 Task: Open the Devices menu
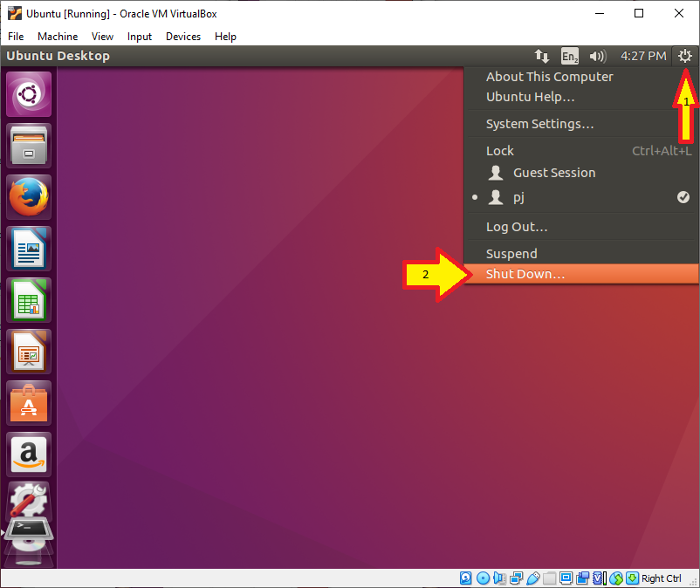click(x=183, y=37)
